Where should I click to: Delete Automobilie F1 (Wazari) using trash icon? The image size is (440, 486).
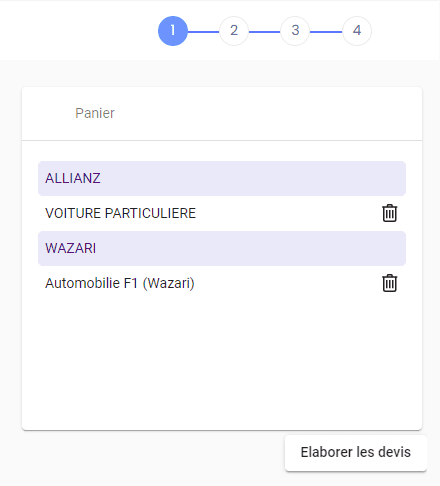point(389,283)
